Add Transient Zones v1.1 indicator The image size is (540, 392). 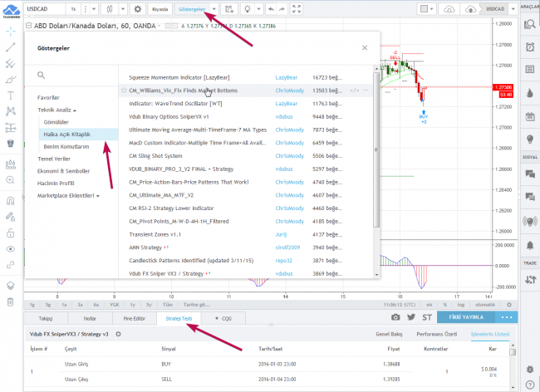coord(155,234)
